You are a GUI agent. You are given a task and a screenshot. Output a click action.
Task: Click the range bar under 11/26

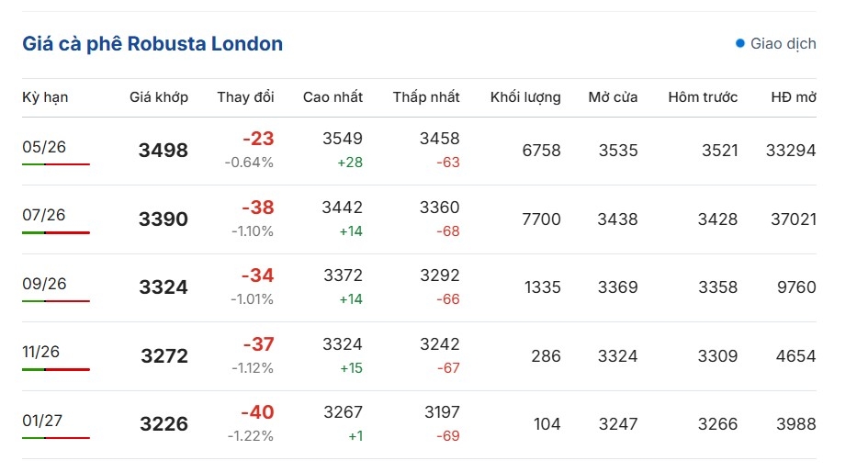[56, 369]
